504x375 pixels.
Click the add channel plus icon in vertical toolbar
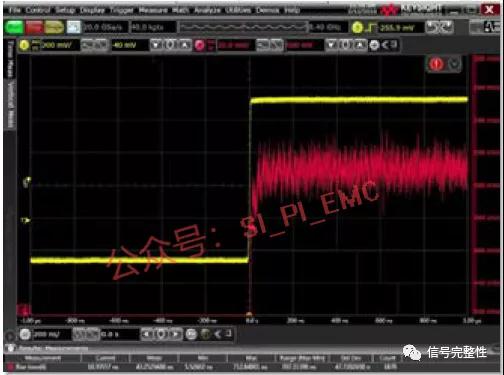coord(374,45)
